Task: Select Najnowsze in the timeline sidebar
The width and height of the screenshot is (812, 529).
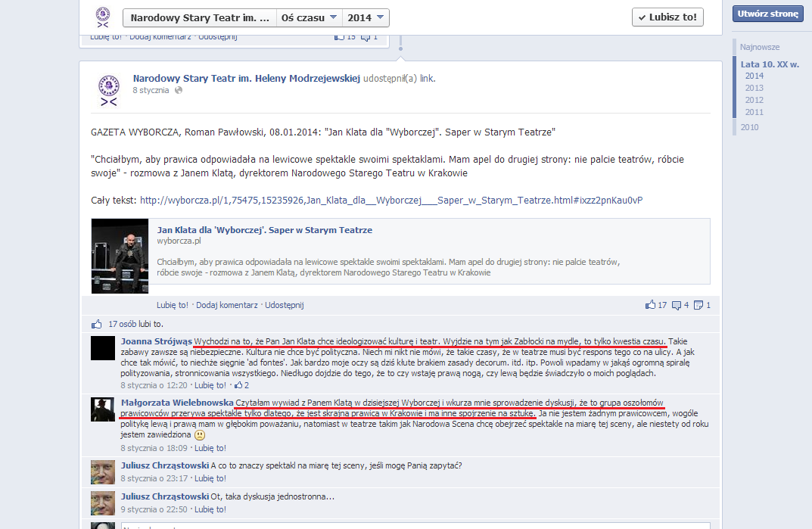Action: (x=759, y=47)
